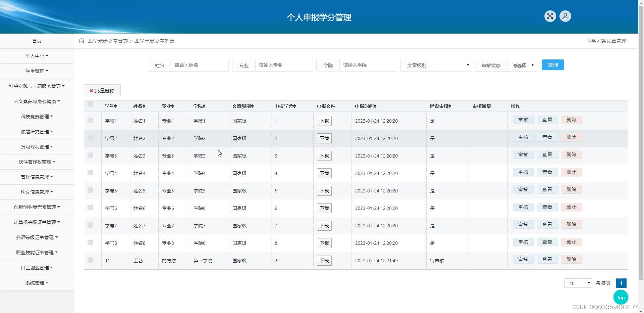Open 计算机等级证书管理 in sidebar

click(x=37, y=222)
